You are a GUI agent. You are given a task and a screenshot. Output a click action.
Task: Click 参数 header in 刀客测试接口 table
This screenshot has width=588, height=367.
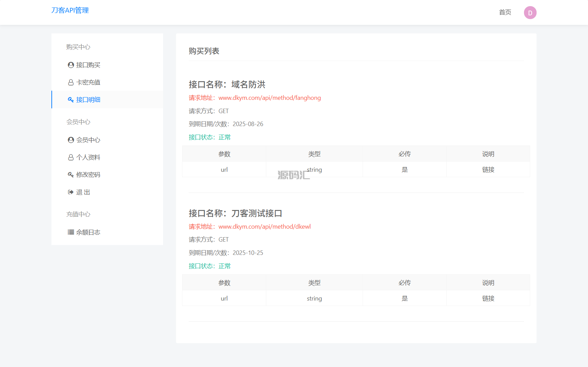click(x=224, y=283)
